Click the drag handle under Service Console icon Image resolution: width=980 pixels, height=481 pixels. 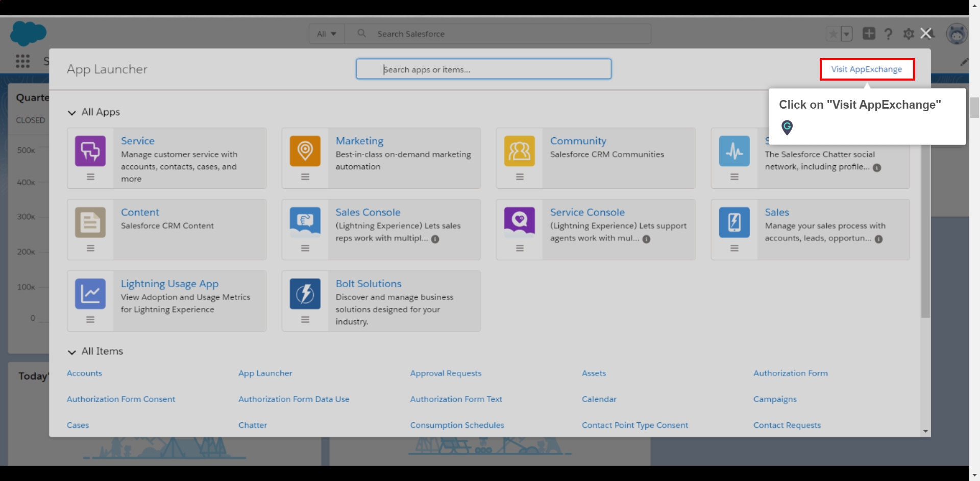click(520, 248)
